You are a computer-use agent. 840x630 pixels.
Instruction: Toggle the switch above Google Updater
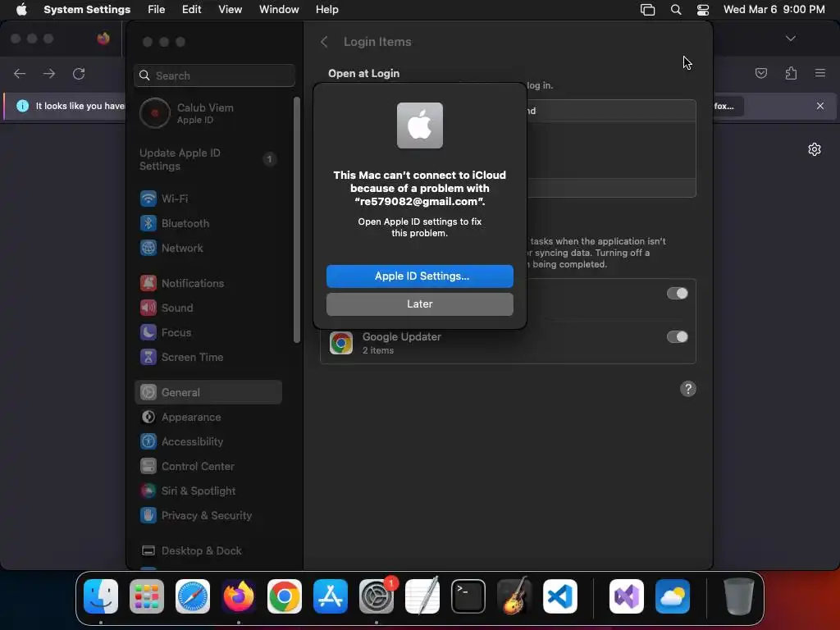(677, 293)
